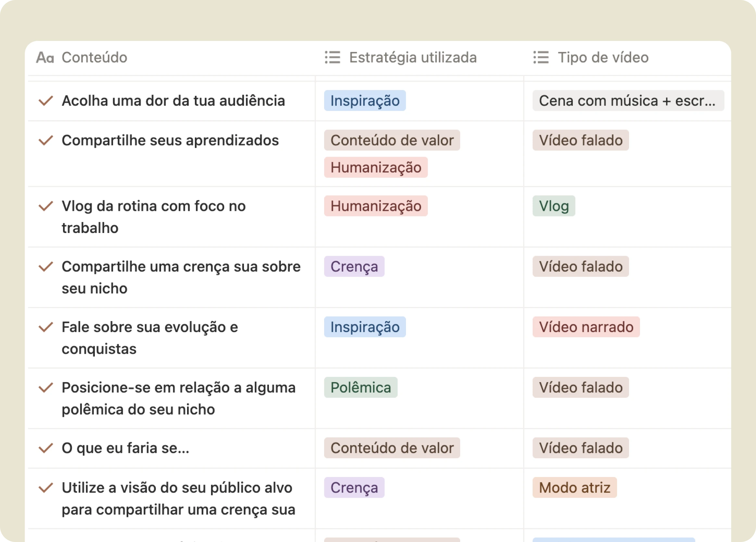Click the Cena com música + escr... cell
The image size is (756, 542).
tap(628, 101)
